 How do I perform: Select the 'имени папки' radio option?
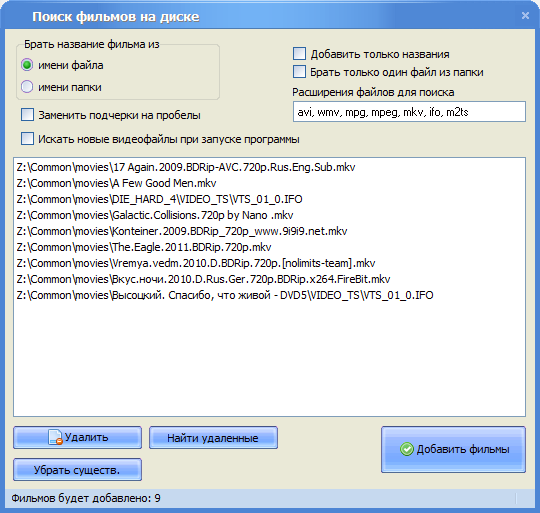pyautogui.click(x=27, y=87)
